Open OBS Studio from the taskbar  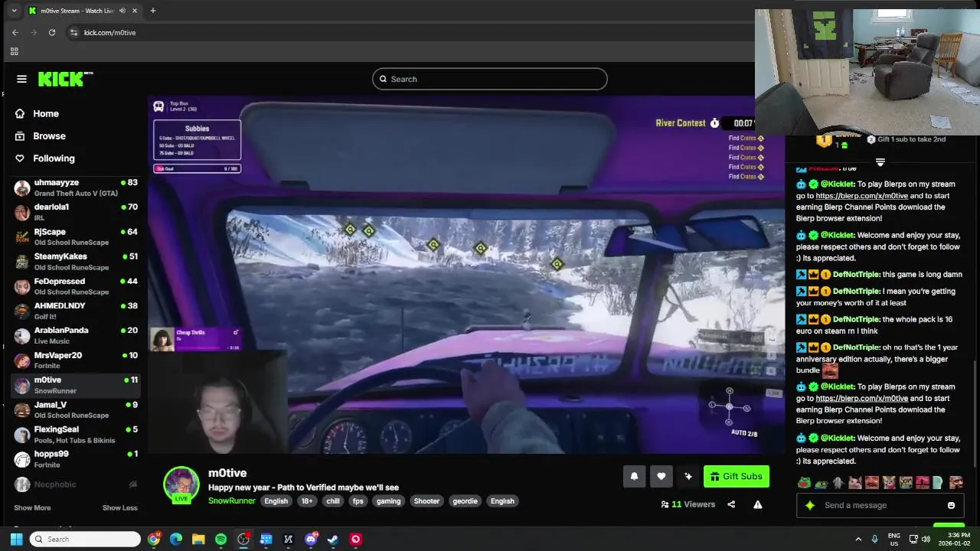coord(243,539)
